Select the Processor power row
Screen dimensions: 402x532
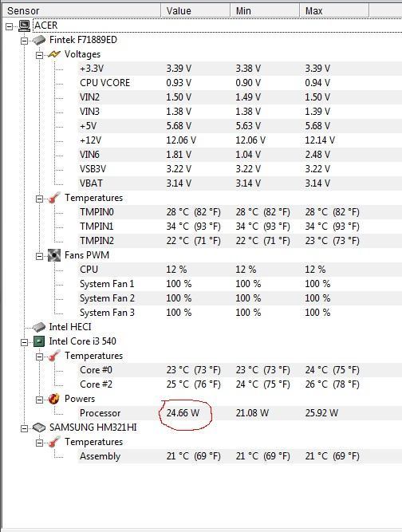point(240,413)
